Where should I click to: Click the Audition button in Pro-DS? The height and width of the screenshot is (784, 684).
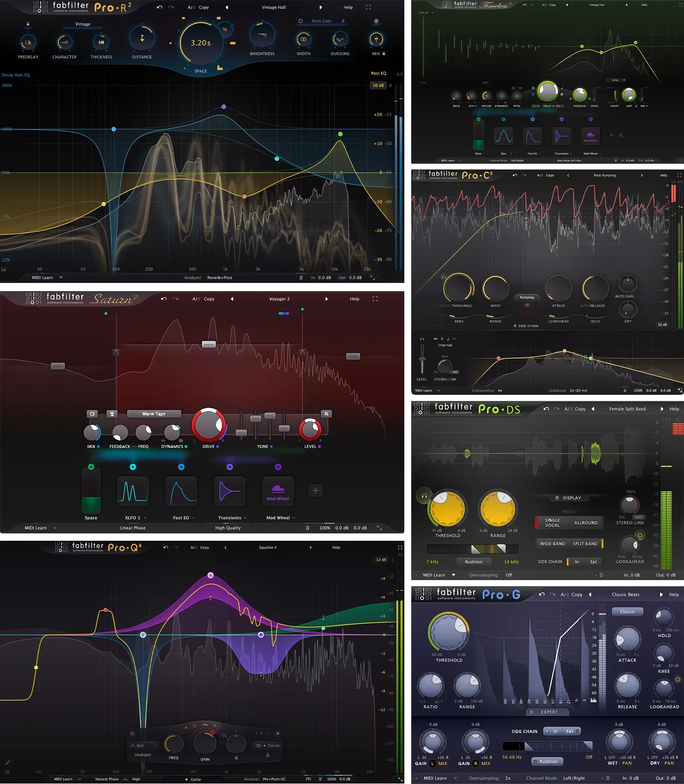pyautogui.click(x=473, y=562)
